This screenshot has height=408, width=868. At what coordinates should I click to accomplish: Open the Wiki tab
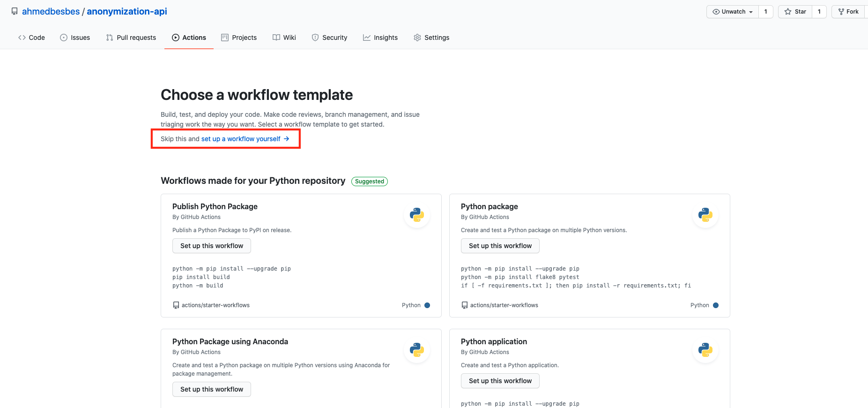tap(284, 38)
